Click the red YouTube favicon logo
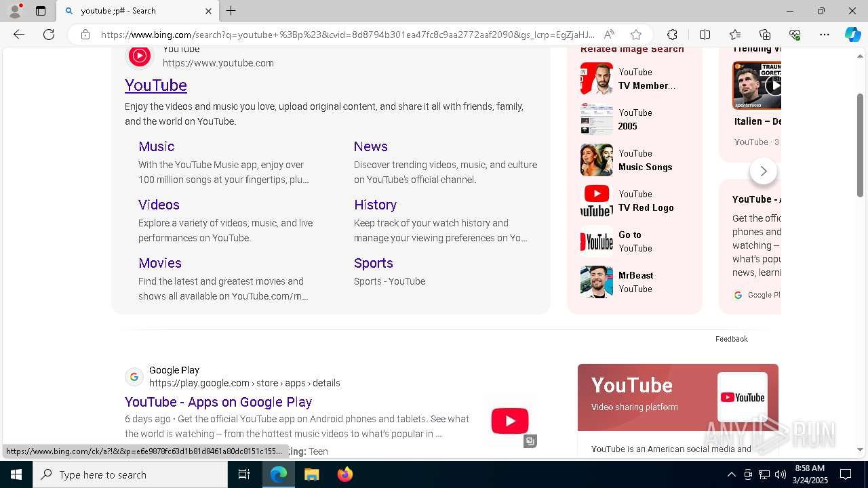The width and height of the screenshot is (868, 488). pyautogui.click(x=139, y=56)
